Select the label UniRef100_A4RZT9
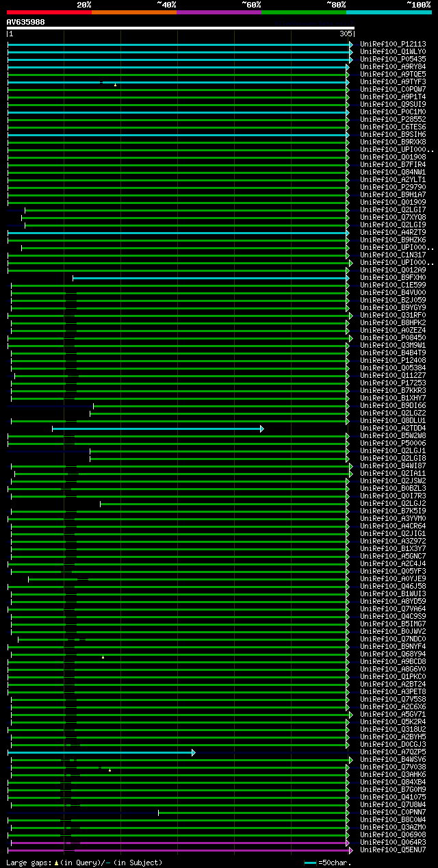Screen dimensions: 438x868 pos(393,232)
